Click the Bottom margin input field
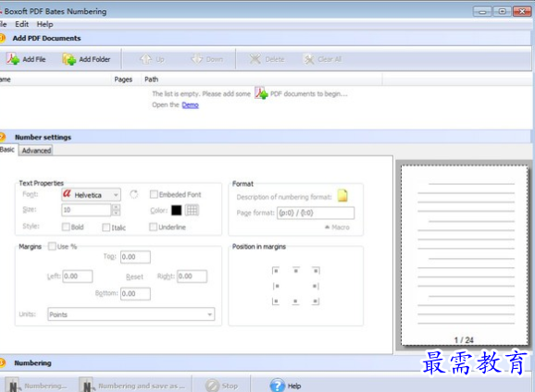The width and height of the screenshot is (535, 392). coord(135,293)
